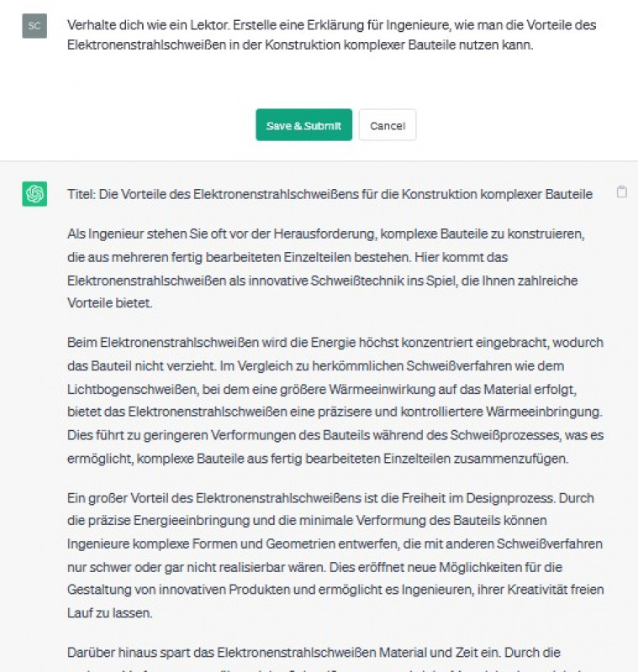This screenshot has height=672, width=638.
Task: Click the word "Geometrien" in the response
Action: pos(253,544)
